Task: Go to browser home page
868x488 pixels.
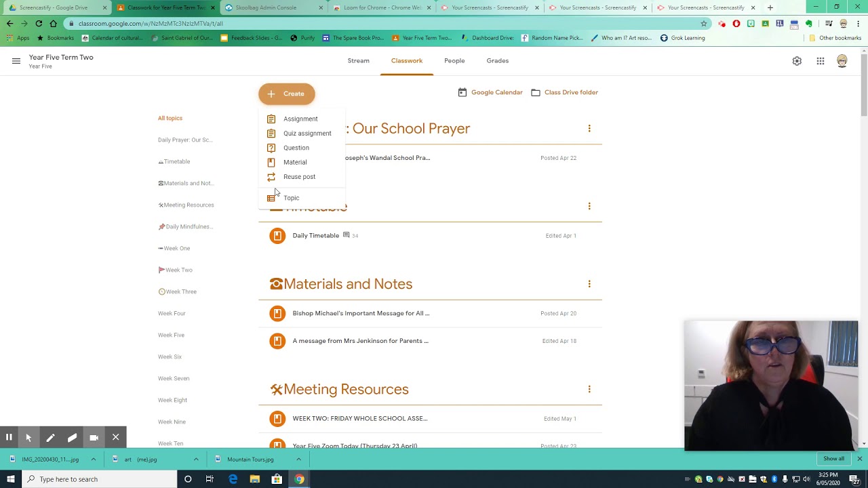Action: tap(53, 23)
